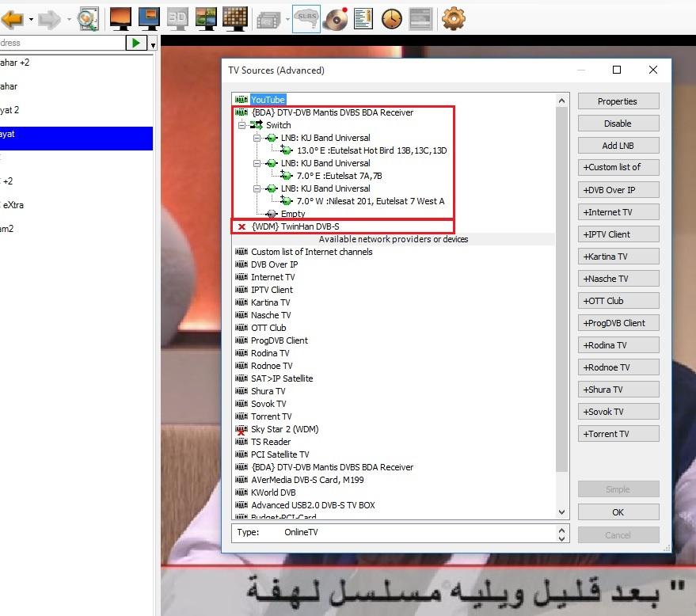Toggle the SUBS subtitles icon
The height and width of the screenshot is (616, 696).
coord(306,19)
